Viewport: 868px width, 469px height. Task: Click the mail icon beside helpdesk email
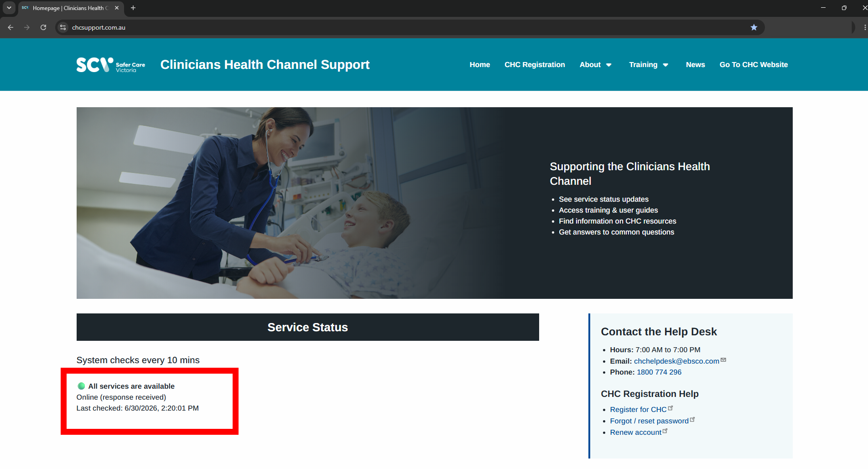(723, 360)
